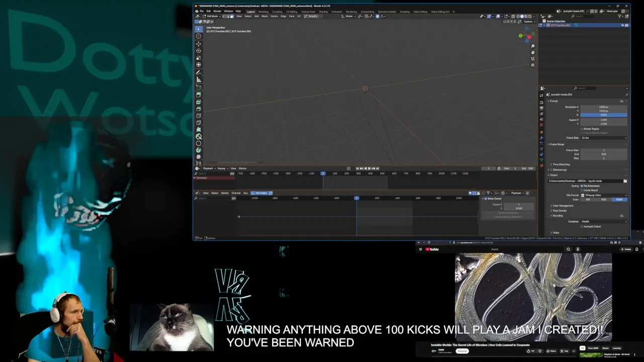The height and width of the screenshot is (362, 644).
Task: Click the use preview range clock icon
Action: click(x=499, y=168)
